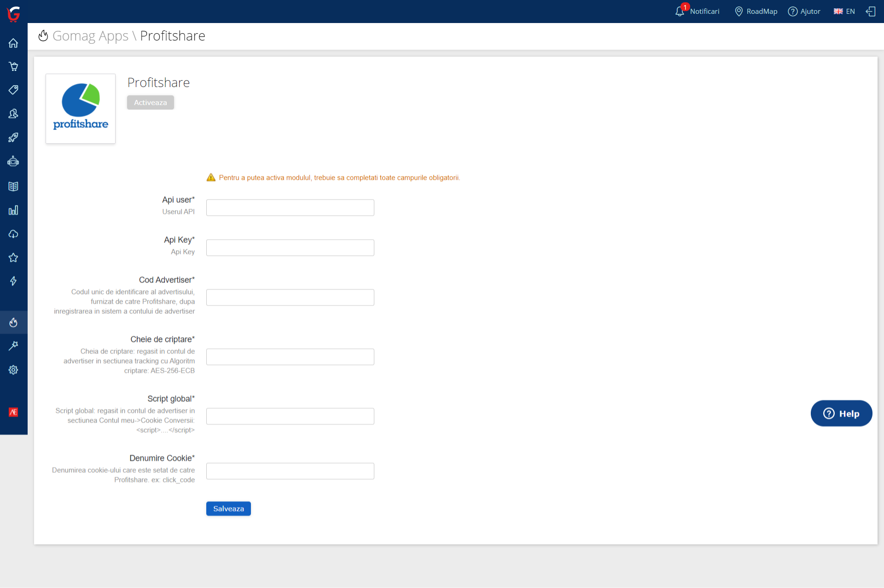884x588 pixels.
Task: Focus the Script global input field
Action: (x=290, y=416)
